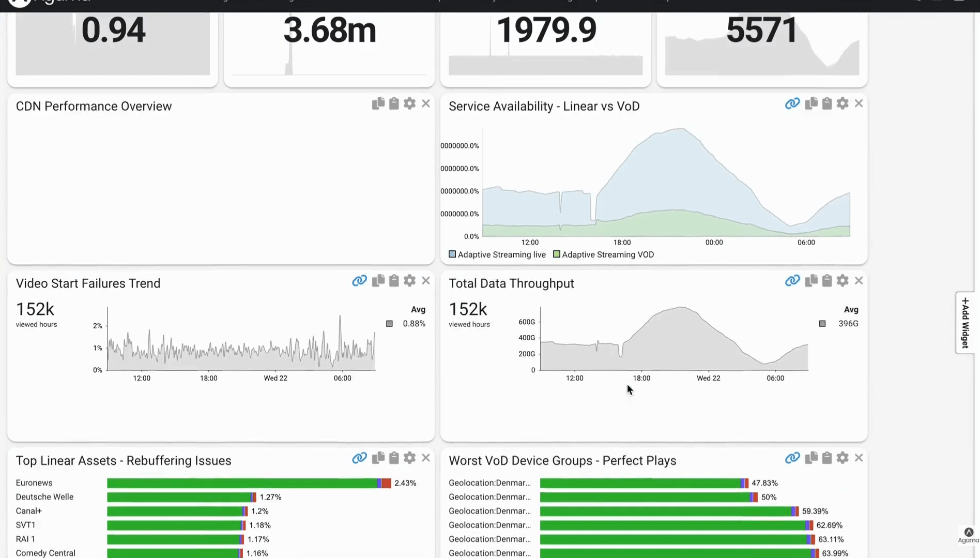Click link icon on Top Linear Assets widget
Screen dimensions: 980x558
point(359,458)
